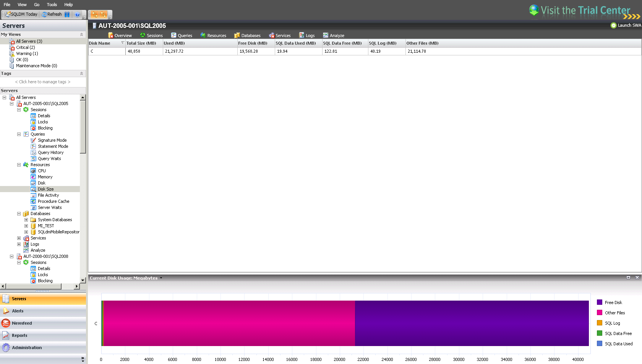Open the Go menu

(37, 5)
